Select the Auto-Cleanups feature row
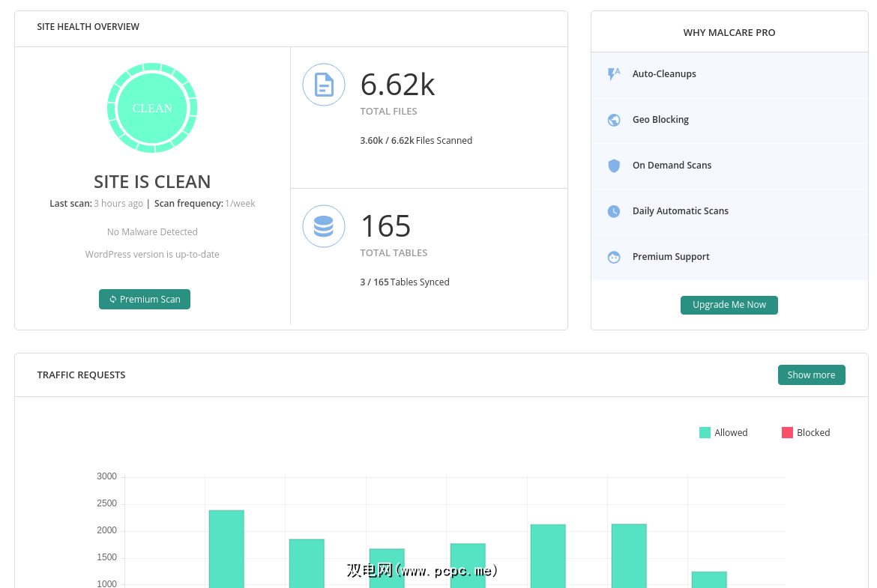 pyautogui.click(x=729, y=74)
